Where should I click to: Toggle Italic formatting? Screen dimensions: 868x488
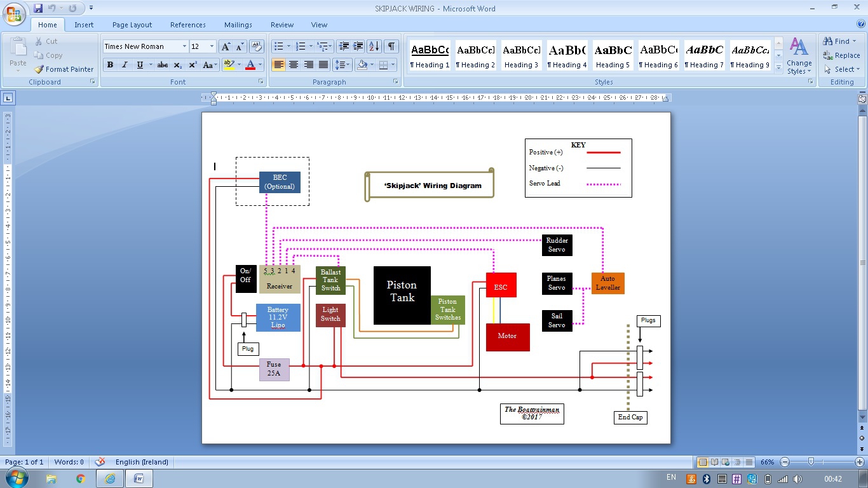pyautogui.click(x=125, y=65)
